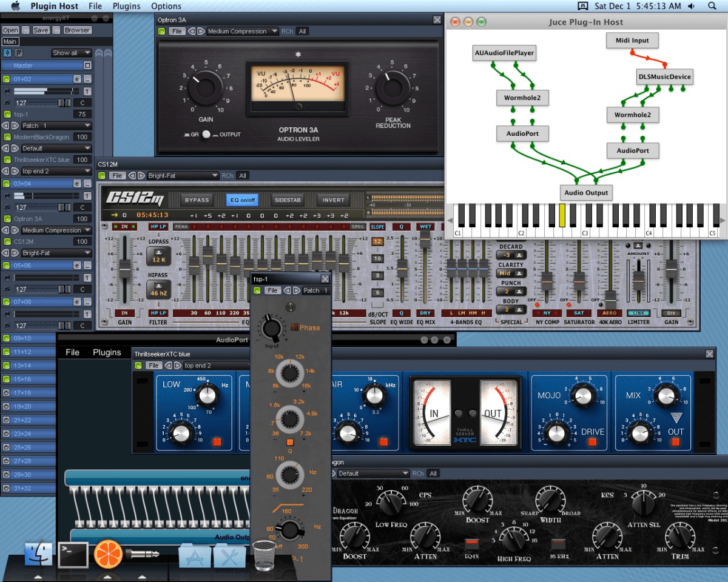Open the Bright-Fat preset dropdown in CS12M
This screenshot has width=728, height=582.
pos(181,175)
